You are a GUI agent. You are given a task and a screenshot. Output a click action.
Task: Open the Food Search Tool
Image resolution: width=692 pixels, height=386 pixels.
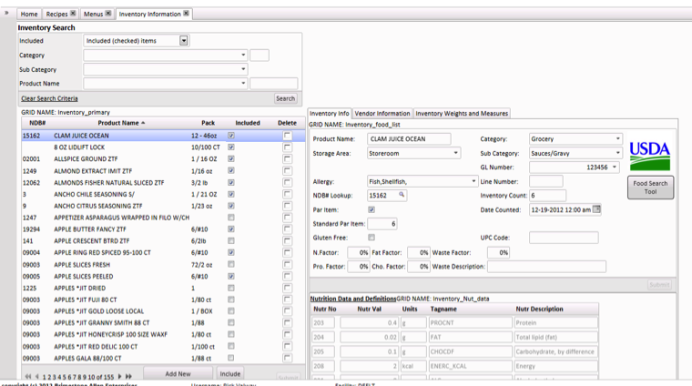point(651,187)
